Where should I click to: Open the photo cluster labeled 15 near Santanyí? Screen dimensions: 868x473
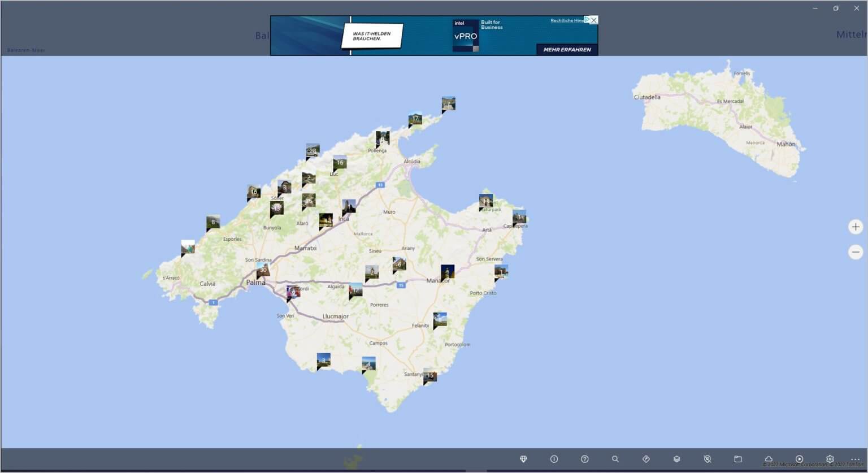point(430,375)
